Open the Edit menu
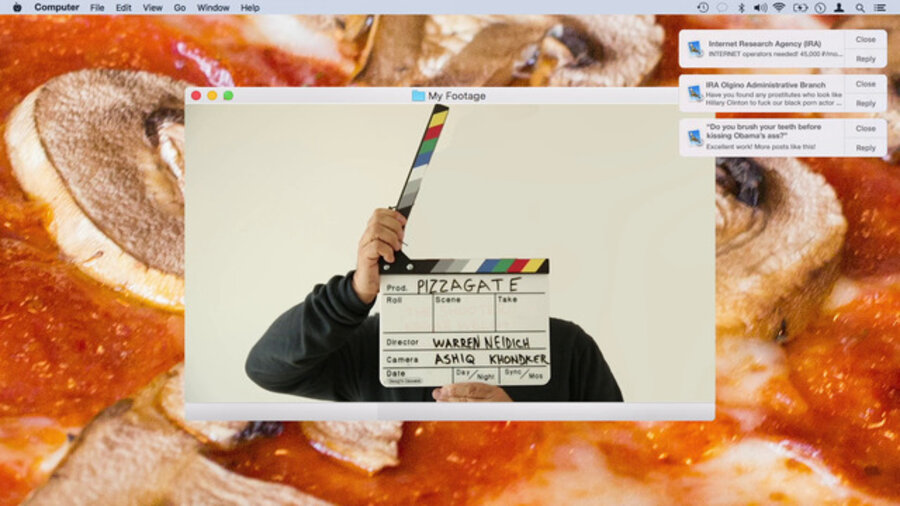The image size is (900, 506). point(123,7)
